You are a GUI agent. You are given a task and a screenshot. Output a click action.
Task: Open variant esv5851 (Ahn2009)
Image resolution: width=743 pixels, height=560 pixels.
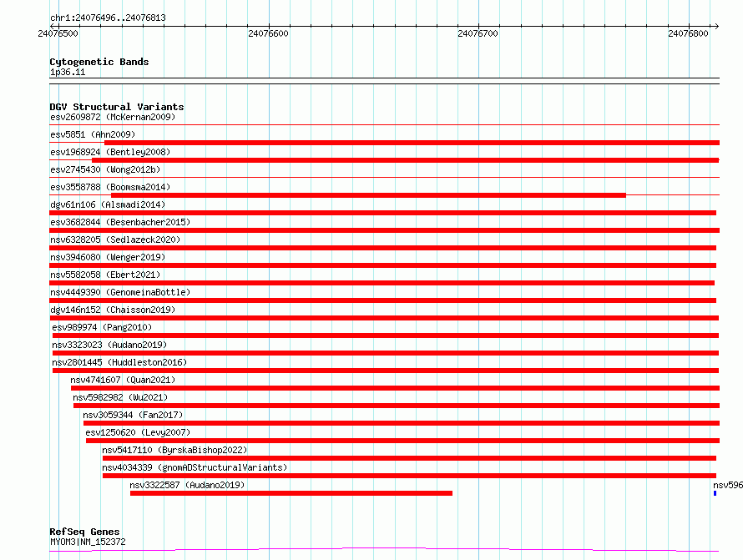[x=93, y=134]
